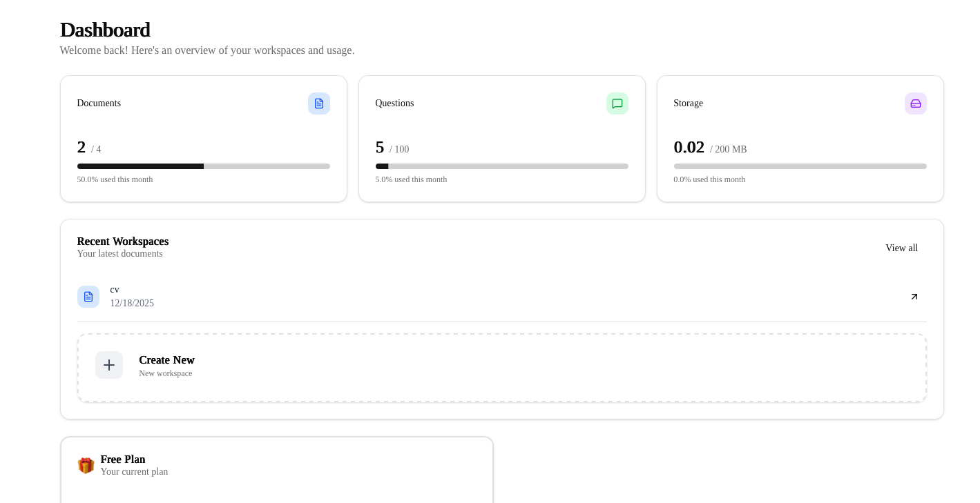The image size is (980, 503).
Task: Open the View all workspaces link
Action: 901,248
